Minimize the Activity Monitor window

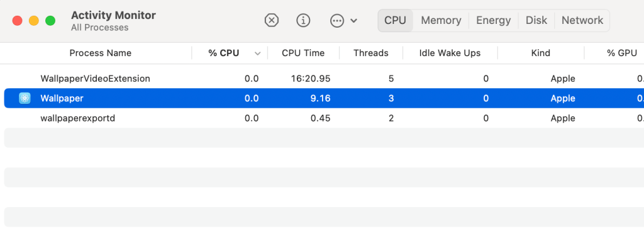click(x=34, y=21)
